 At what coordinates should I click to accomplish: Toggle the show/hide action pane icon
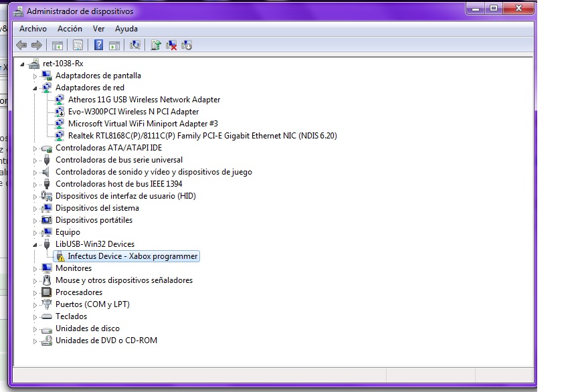point(114,45)
